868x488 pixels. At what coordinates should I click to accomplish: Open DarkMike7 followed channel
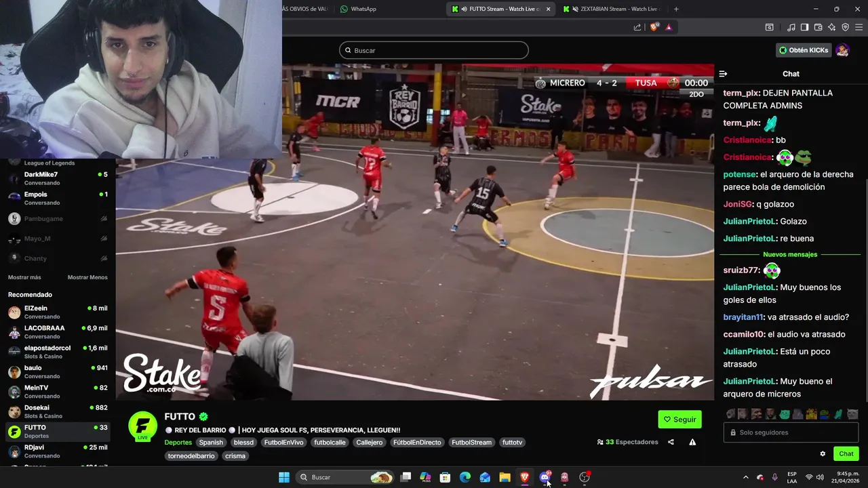click(x=58, y=179)
